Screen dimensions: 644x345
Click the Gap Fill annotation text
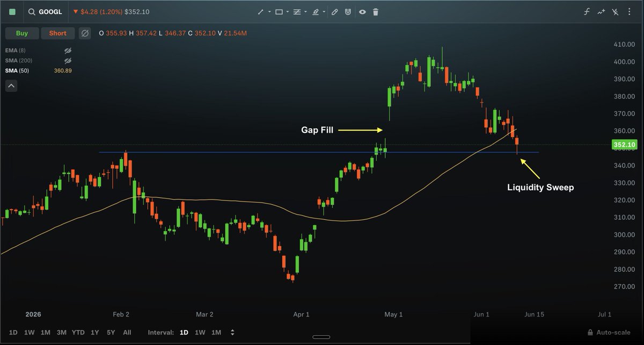click(316, 130)
